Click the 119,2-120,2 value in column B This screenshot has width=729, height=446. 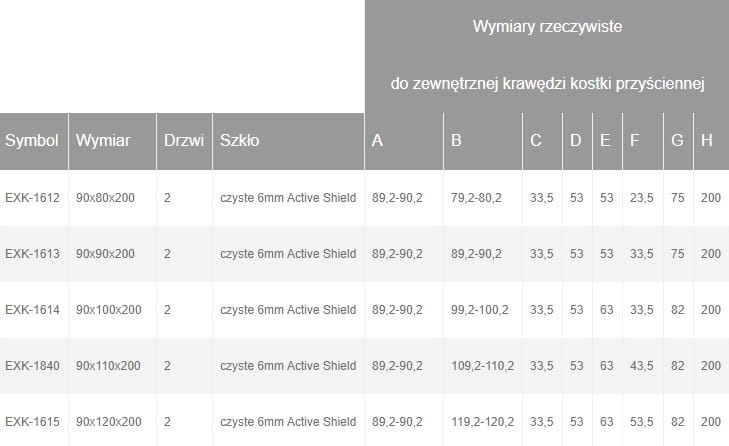pos(481,422)
